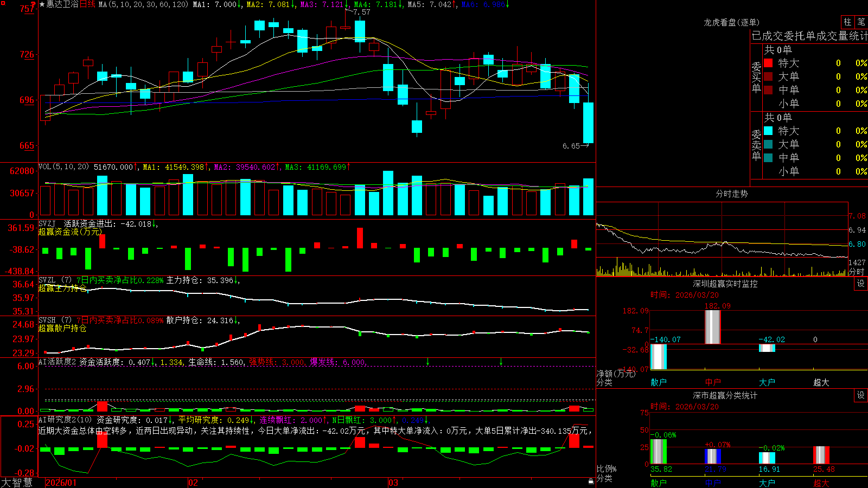Image resolution: width=868 pixels, height=488 pixels.
Task: Click the teal 大单 sell-order swatch
Action: point(768,144)
